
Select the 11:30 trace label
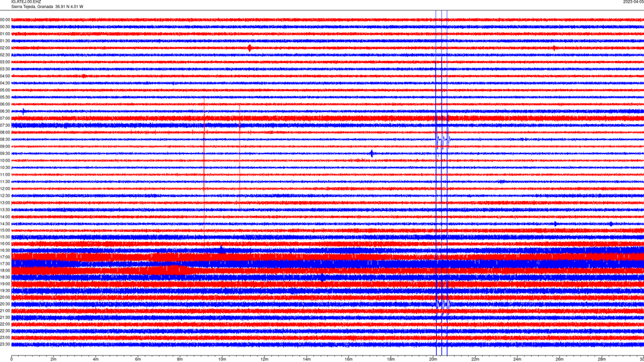(5, 182)
